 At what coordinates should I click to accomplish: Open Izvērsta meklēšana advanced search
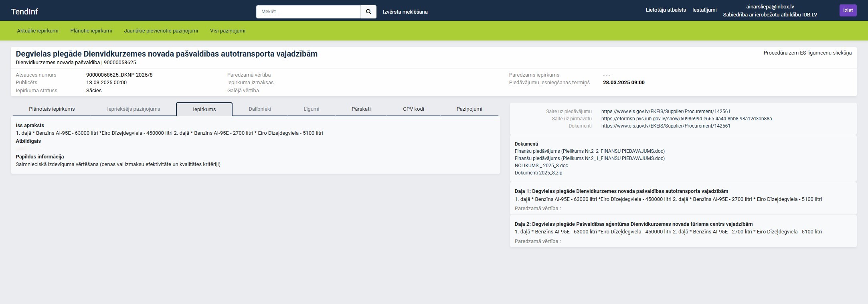(405, 12)
